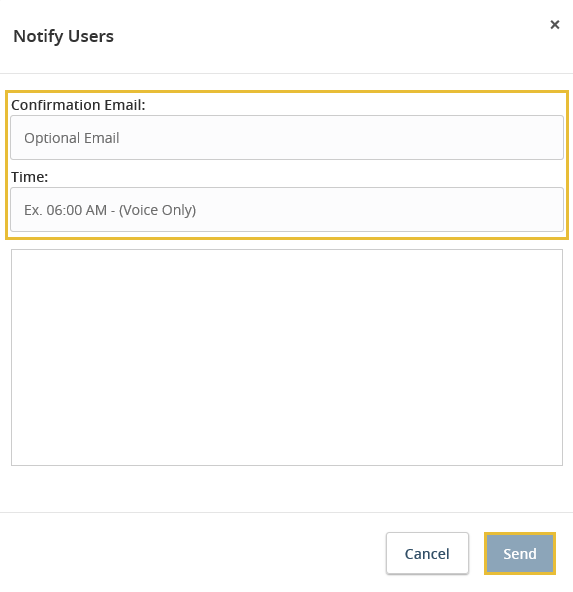
Task: Abort by clicking the white Cancel button
Action: 427,553
